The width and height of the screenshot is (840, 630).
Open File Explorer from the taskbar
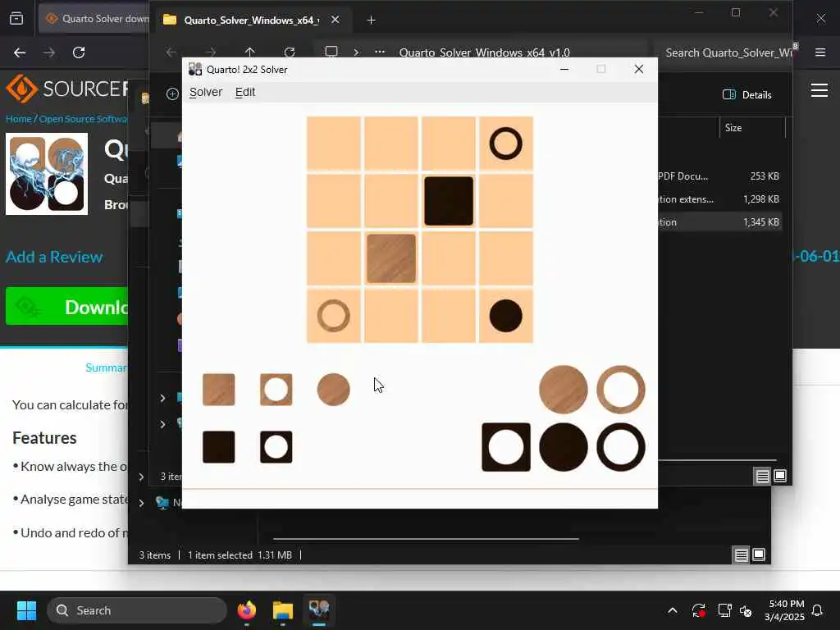pyautogui.click(x=282, y=610)
